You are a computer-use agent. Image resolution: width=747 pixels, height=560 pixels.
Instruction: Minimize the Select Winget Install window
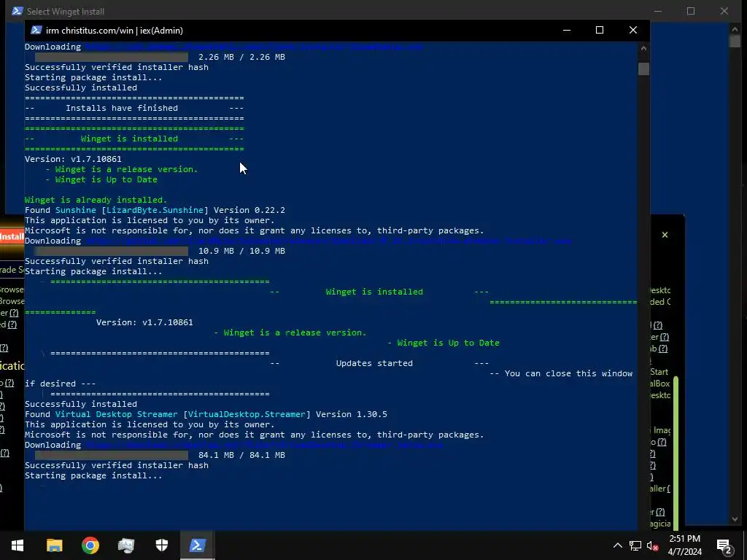click(x=658, y=11)
